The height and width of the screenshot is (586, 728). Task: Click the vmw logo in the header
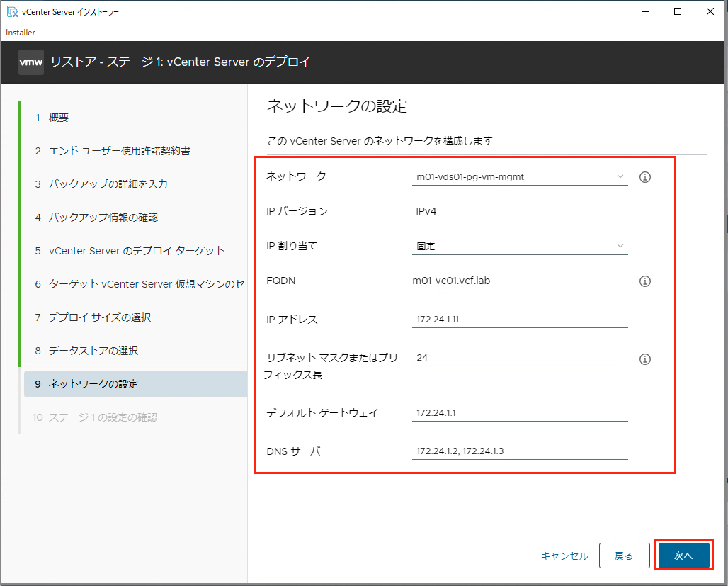coord(31,62)
